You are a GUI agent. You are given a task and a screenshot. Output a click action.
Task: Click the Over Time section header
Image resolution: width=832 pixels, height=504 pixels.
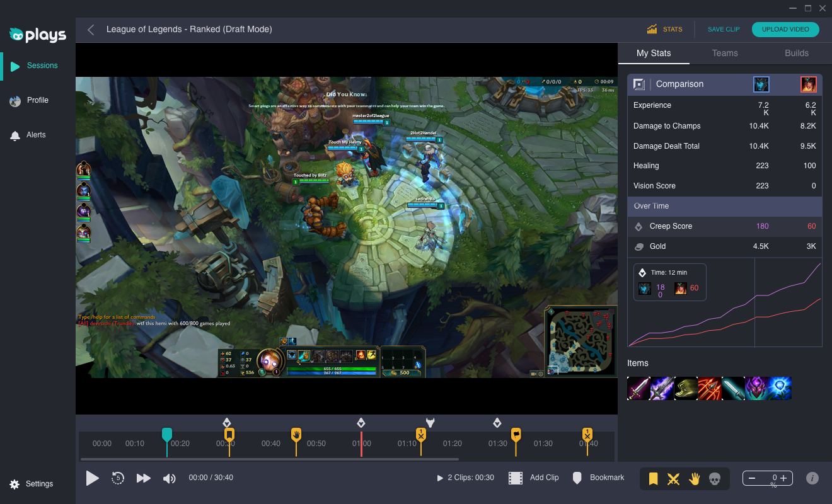click(725, 206)
